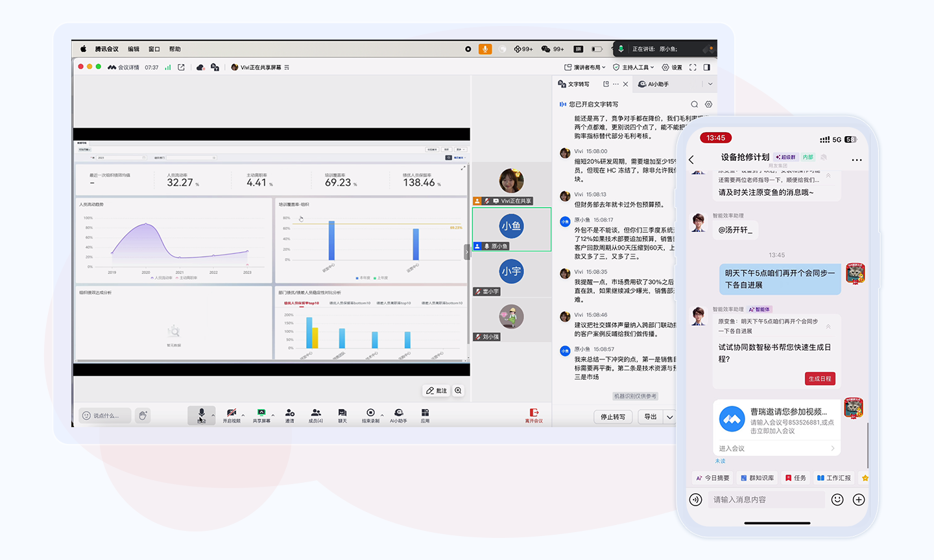Screen dimensions: 934x560
Task: Toggle 结束录制 to stop recording
Action: click(x=370, y=415)
